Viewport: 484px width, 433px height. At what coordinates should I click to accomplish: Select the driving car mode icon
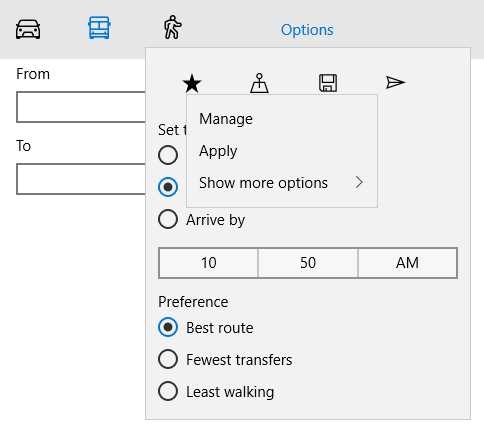[28, 29]
